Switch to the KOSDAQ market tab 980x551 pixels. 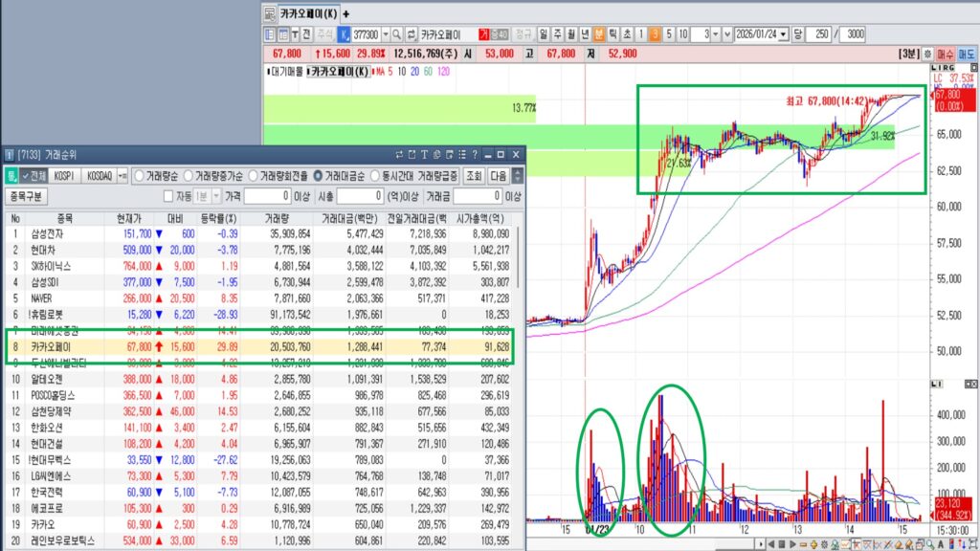[x=100, y=176]
